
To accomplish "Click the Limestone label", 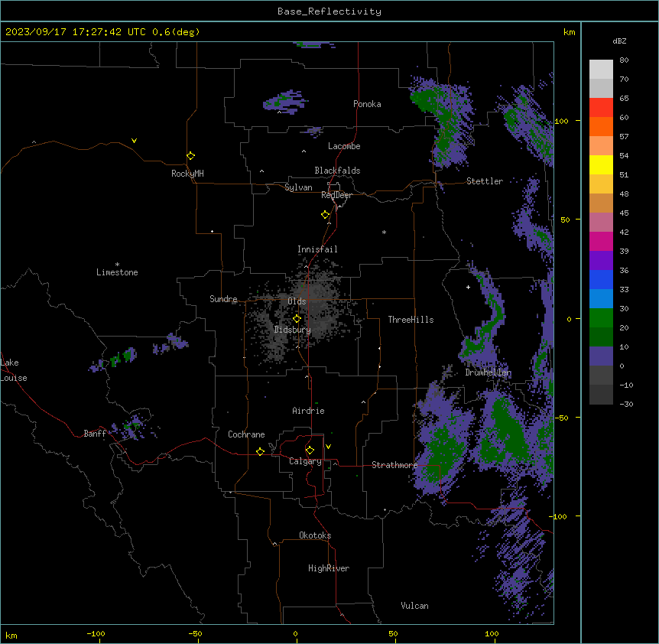I will click(x=117, y=272).
